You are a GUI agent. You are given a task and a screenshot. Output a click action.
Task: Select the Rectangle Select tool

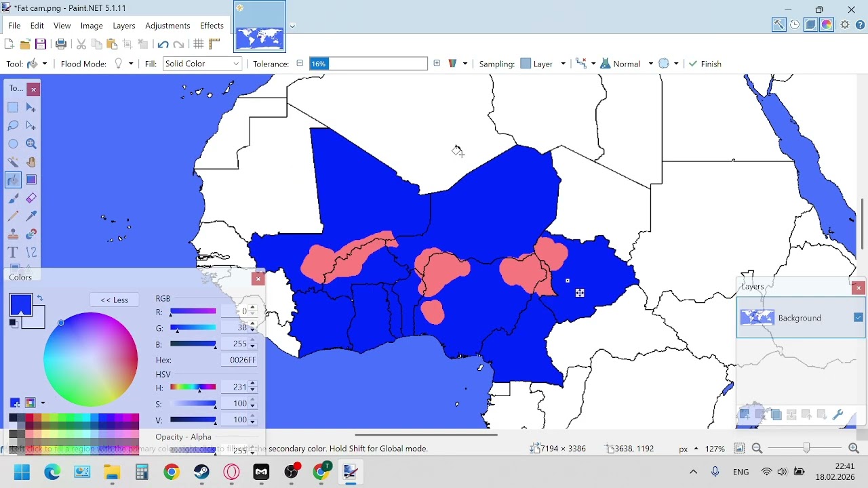coord(13,107)
